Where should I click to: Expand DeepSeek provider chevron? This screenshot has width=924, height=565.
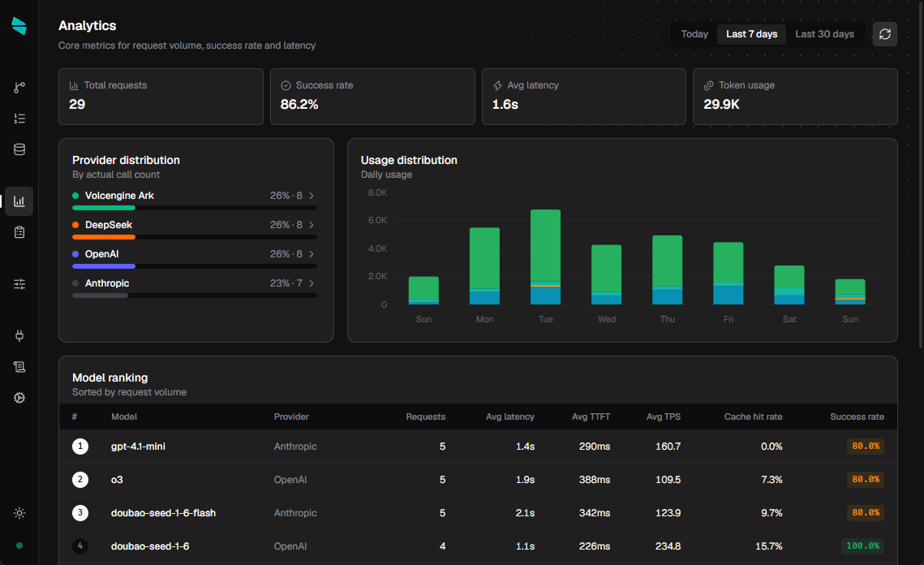[312, 225]
